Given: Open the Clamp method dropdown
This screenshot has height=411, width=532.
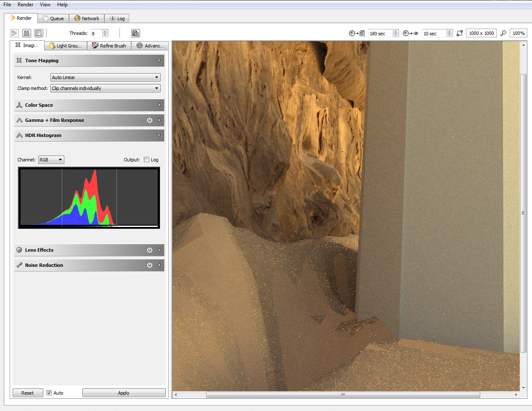Looking at the screenshot, I should click(105, 88).
